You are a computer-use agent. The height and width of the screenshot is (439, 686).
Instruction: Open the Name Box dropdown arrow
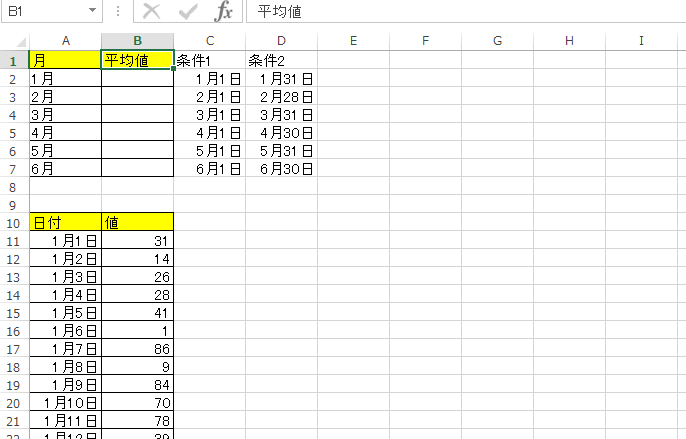pyautogui.click(x=92, y=12)
